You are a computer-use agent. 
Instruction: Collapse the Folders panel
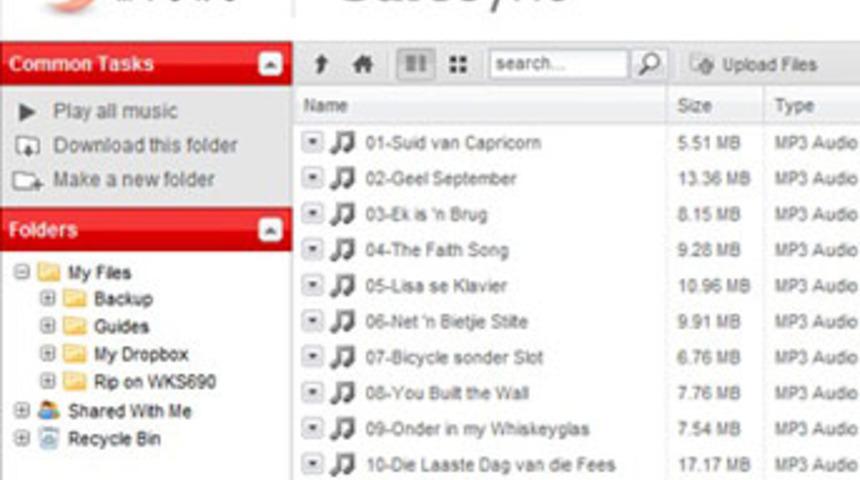[x=270, y=230]
